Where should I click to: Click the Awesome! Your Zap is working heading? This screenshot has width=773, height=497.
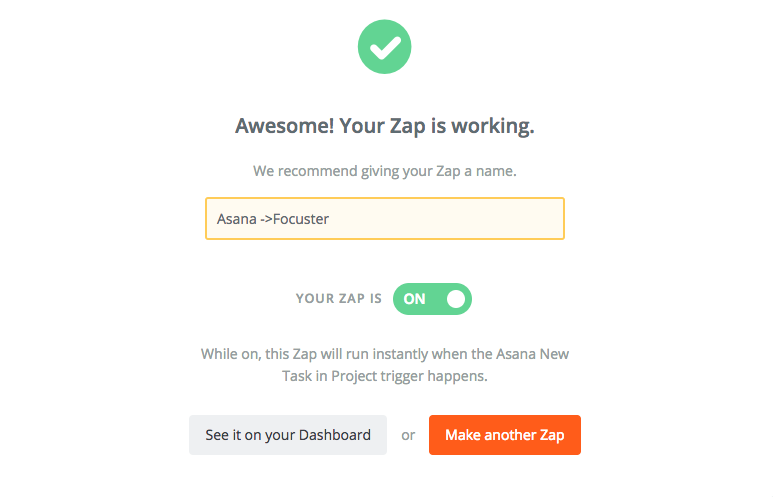385,126
